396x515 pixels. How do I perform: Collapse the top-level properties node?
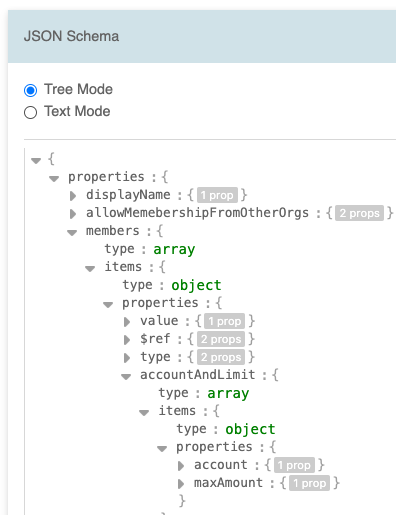54,179
